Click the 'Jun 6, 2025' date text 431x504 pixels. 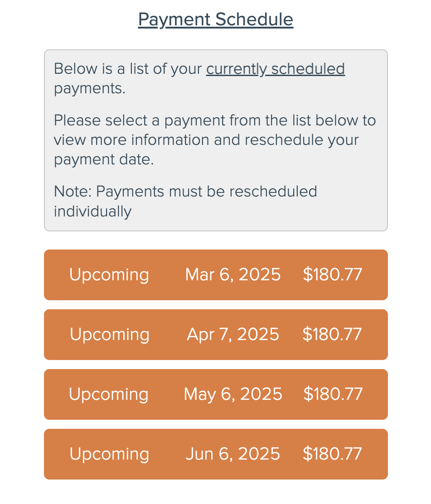pos(233,454)
